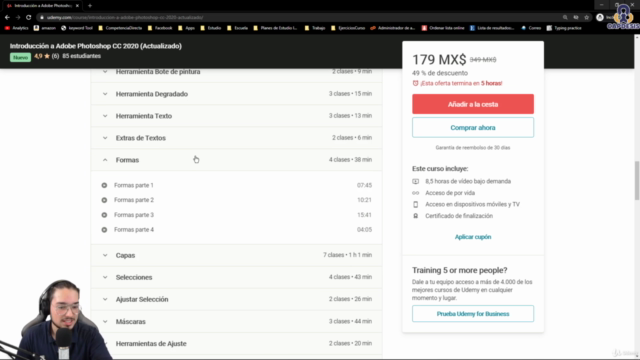
Task: Click the certificate icon beside Certificado de finalización
Action: (416, 216)
